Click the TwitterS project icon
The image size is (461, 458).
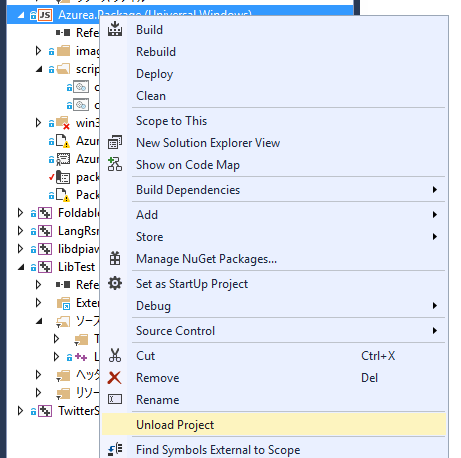tap(45, 411)
